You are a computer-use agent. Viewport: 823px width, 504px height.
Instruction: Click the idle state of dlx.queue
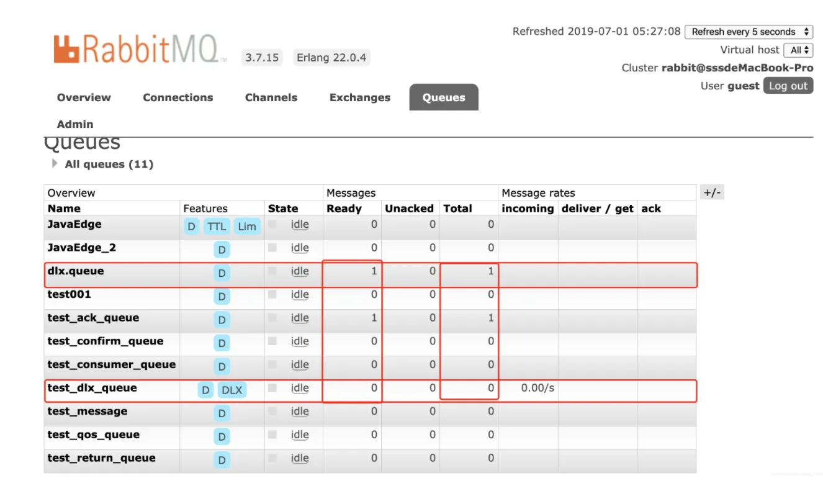pyautogui.click(x=300, y=271)
